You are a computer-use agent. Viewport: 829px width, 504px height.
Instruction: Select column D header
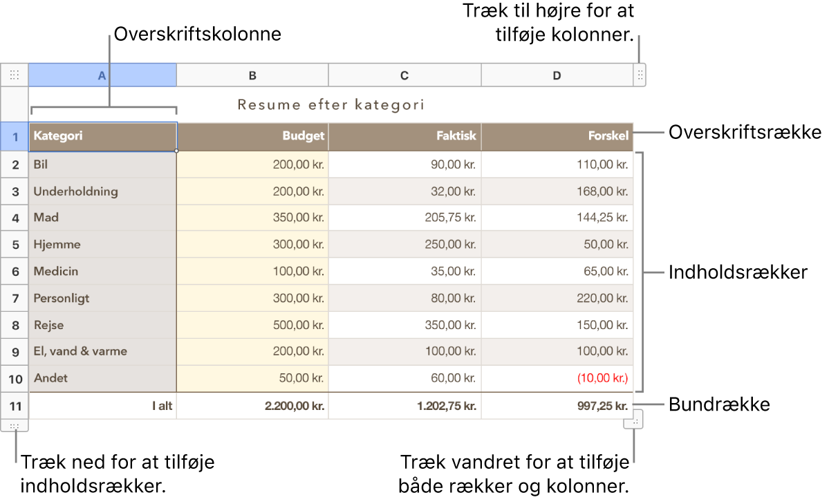[x=557, y=75]
